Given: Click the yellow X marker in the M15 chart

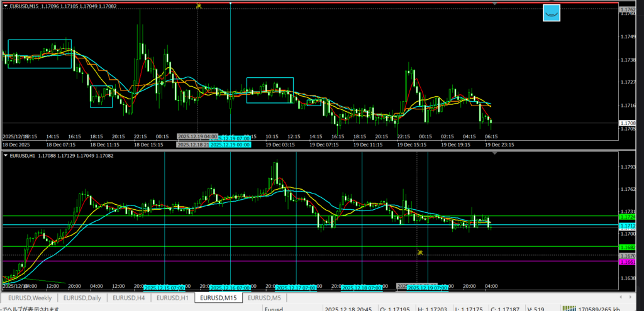Looking at the screenshot, I should coord(199,6).
